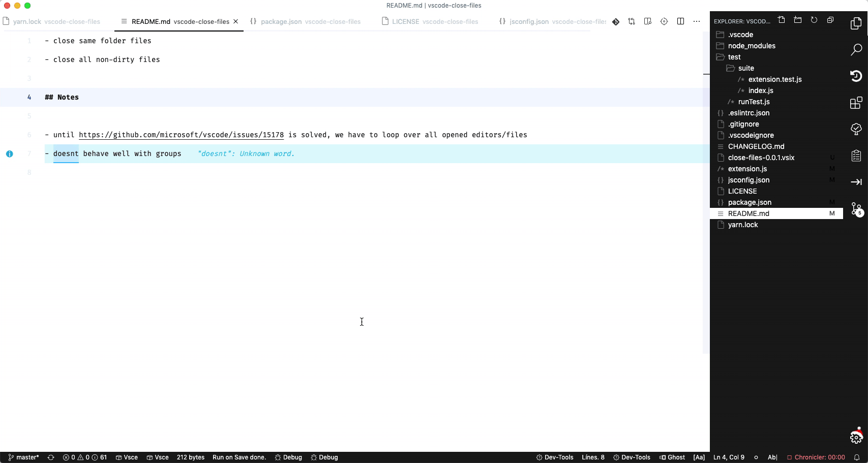The image size is (868, 463).
Task: Split the editor using the split icon
Action: (x=680, y=21)
